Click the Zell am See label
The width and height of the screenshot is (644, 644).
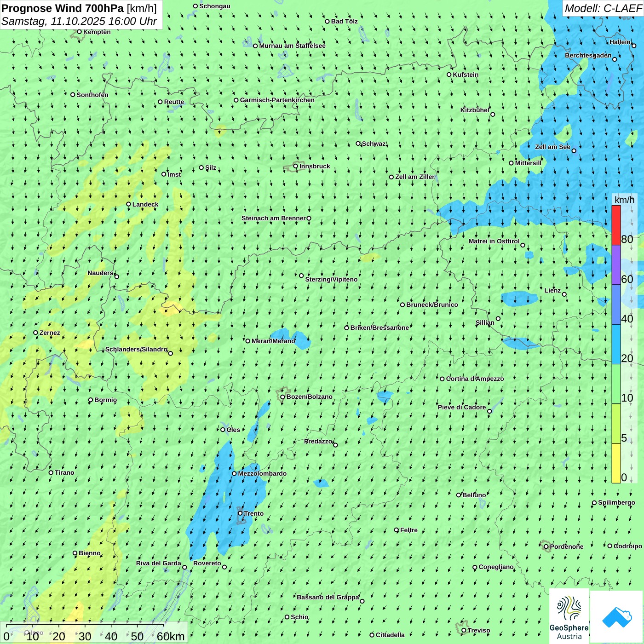point(552,147)
